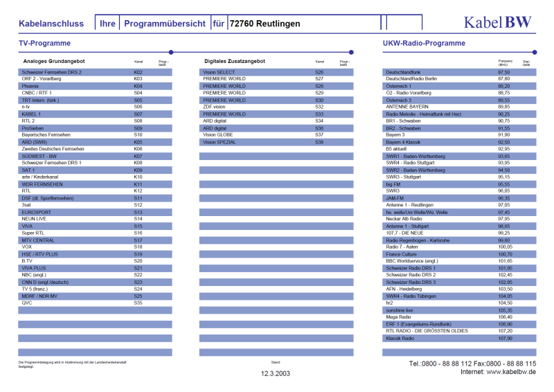
Task: Select the VOX channel row
Action: pyautogui.click(x=95, y=247)
